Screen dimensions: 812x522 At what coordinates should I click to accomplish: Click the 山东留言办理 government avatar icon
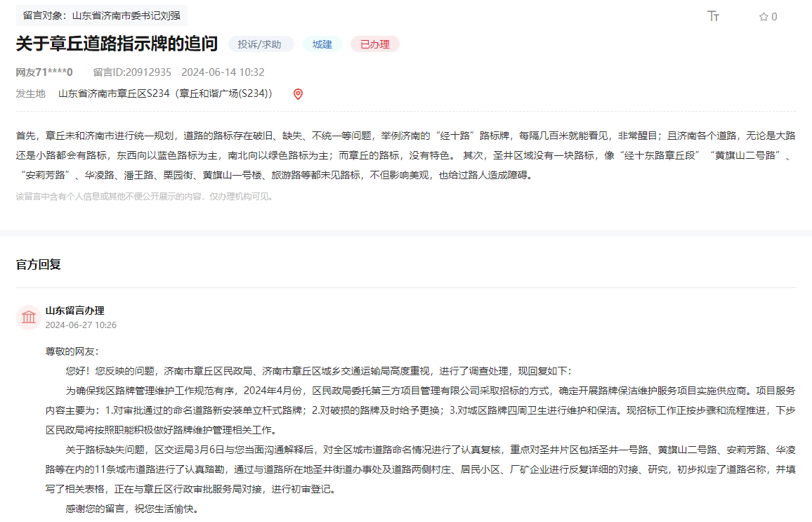tap(29, 317)
